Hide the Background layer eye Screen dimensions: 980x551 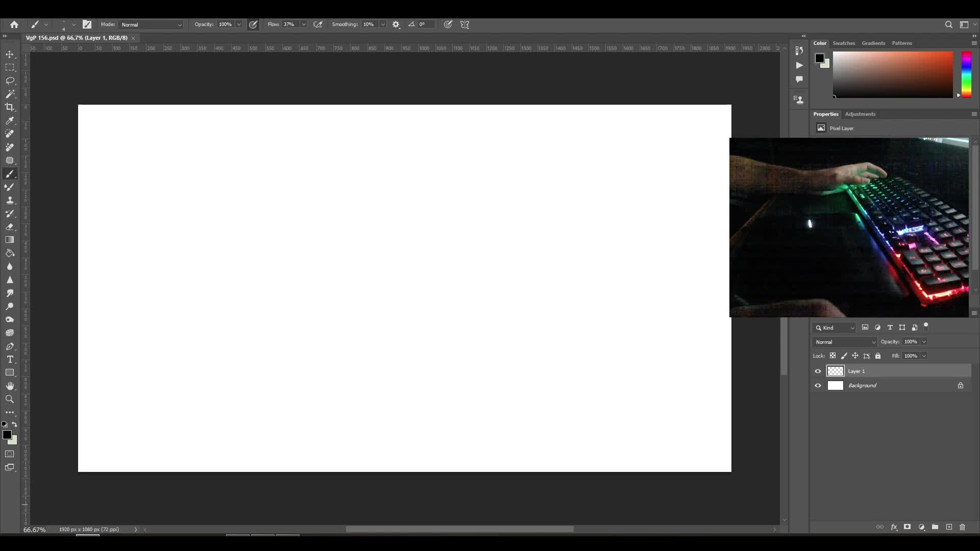(x=818, y=385)
